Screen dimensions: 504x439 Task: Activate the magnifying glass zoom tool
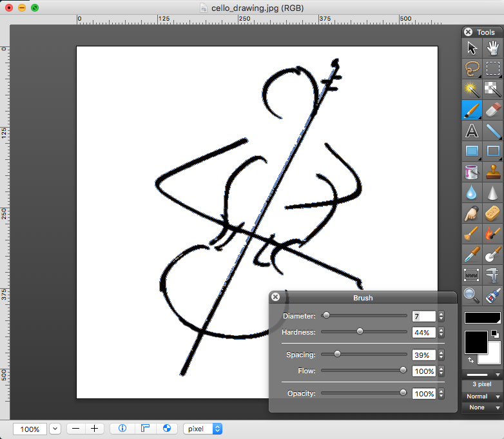click(472, 295)
